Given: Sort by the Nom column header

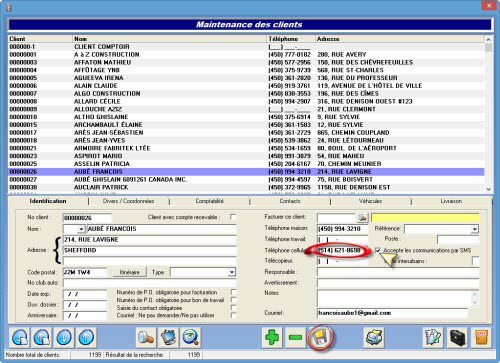Looking at the screenshot, I should 170,39.
